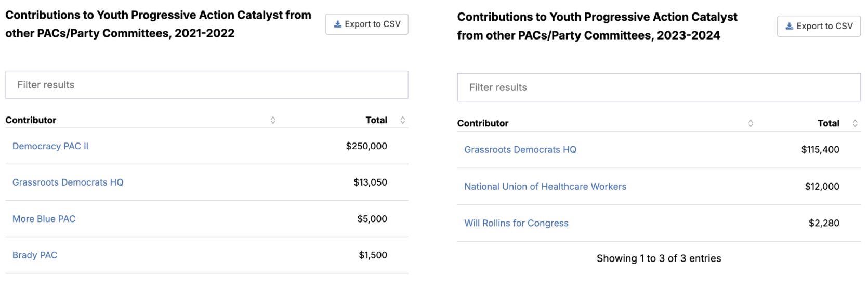Open Grassroots Democrats HQ link in 2021-2022 table
Screen dimensions: 868x287
coord(68,182)
